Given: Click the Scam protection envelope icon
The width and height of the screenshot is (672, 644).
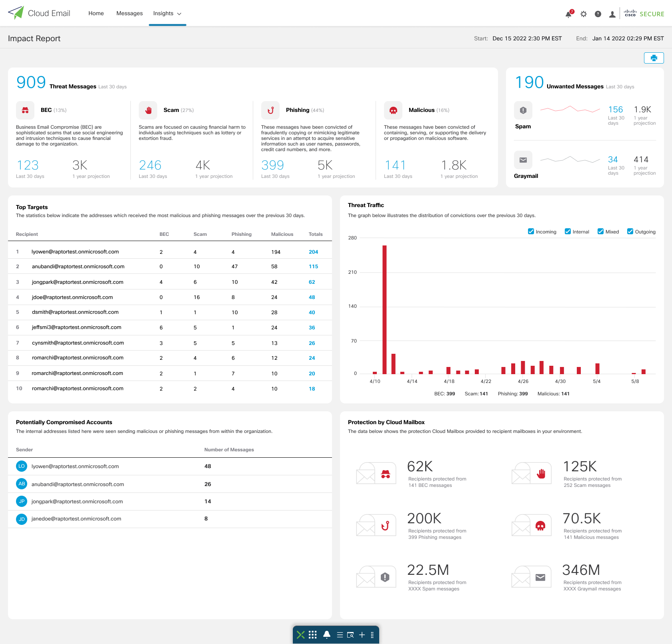Looking at the screenshot, I should tap(531, 473).
